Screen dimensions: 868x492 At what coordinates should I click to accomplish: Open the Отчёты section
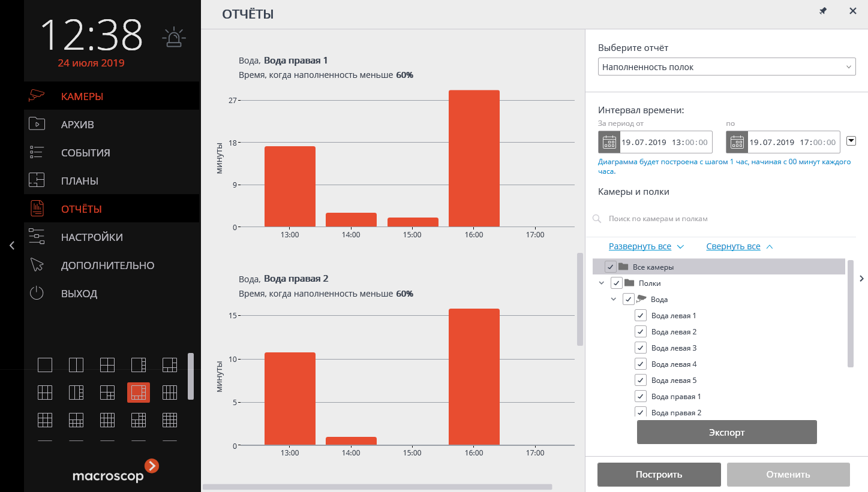(x=112, y=209)
